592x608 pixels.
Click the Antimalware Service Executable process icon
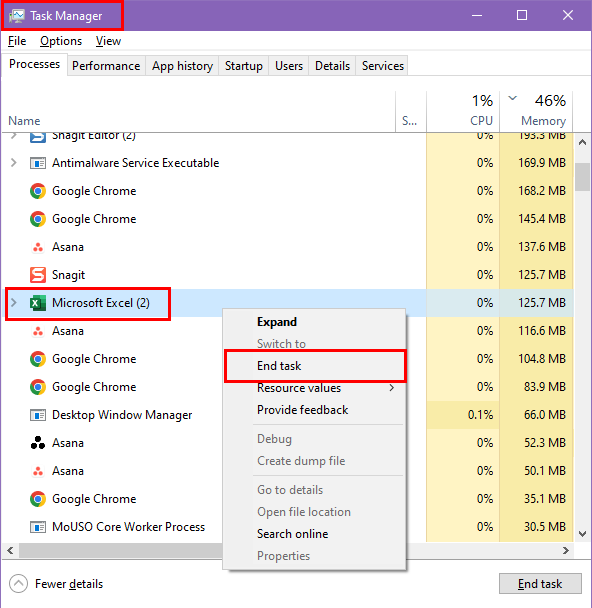(38, 163)
